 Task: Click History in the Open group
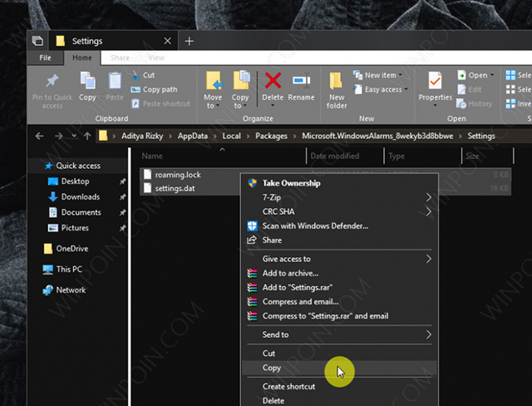coord(475,103)
